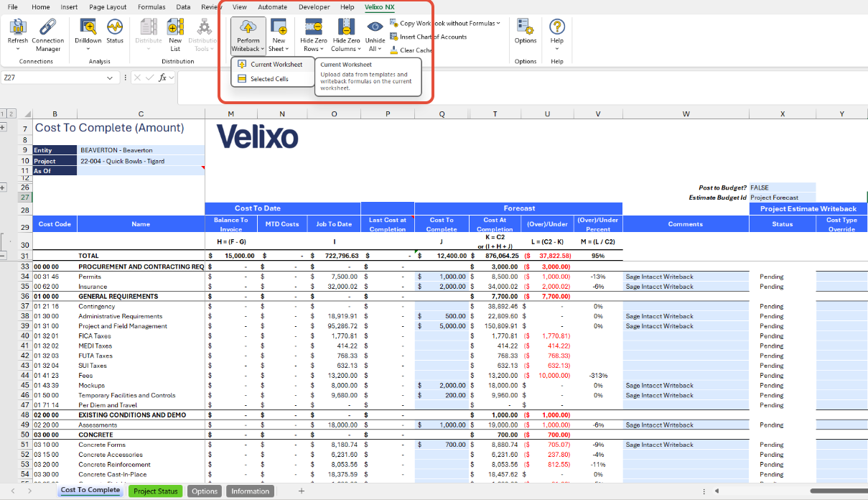Click the Perform Writeback cloud icon
Viewport: 868px width, 500px height.
point(248,27)
